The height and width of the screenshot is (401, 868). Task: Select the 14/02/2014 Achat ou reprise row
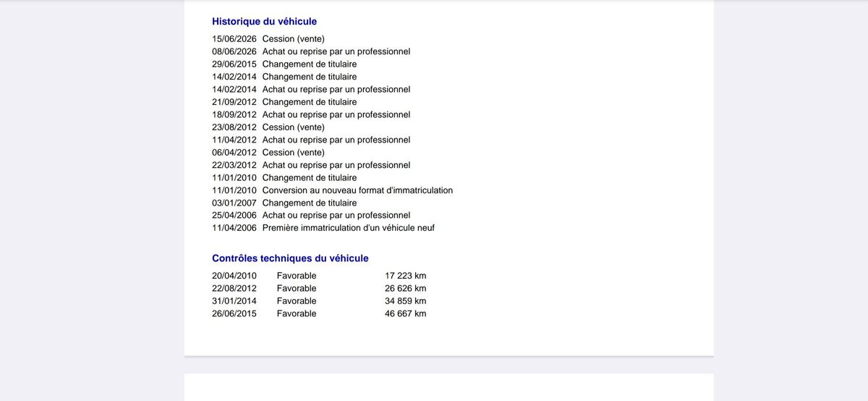tap(311, 90)
